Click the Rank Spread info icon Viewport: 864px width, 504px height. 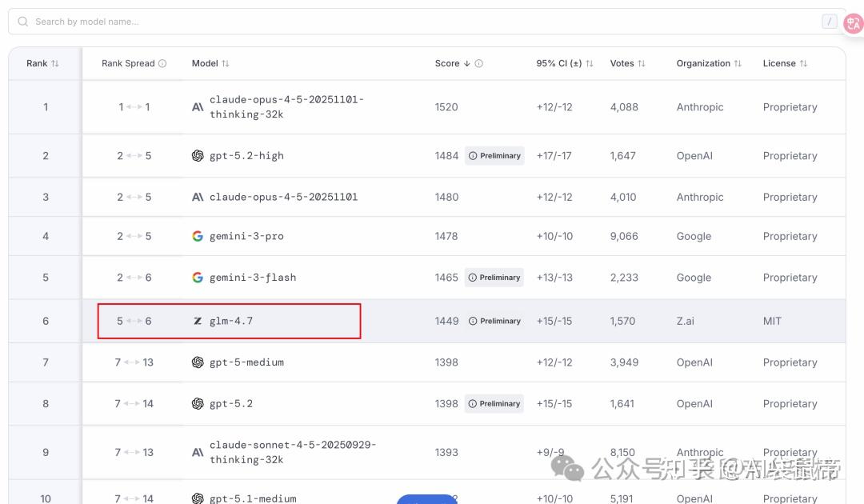coord(162,63)
